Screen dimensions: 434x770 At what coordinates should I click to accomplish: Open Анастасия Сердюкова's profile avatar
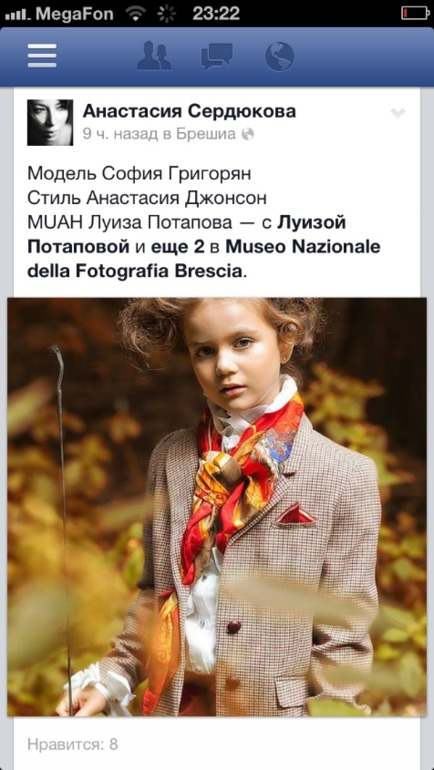50,122
